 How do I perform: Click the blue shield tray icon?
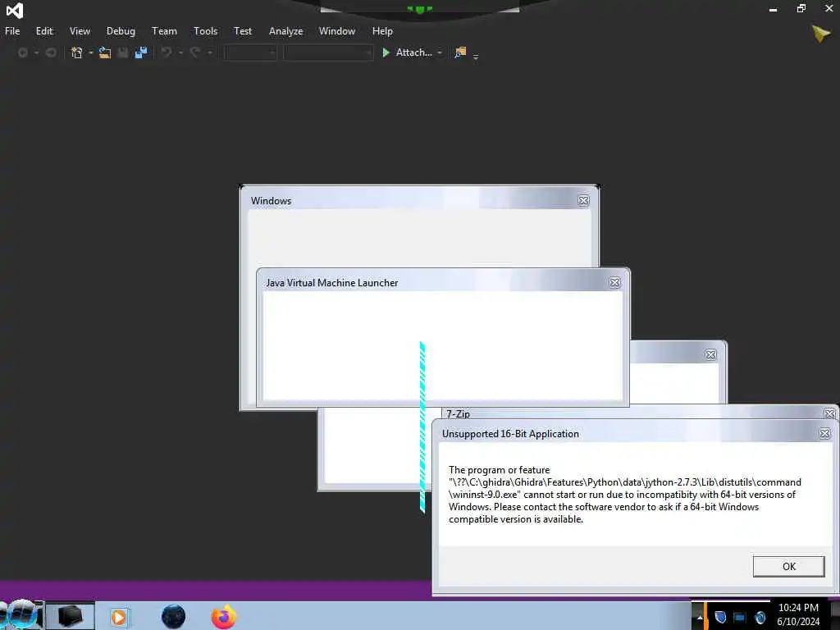pyautogui.click(x=720, y=617)
